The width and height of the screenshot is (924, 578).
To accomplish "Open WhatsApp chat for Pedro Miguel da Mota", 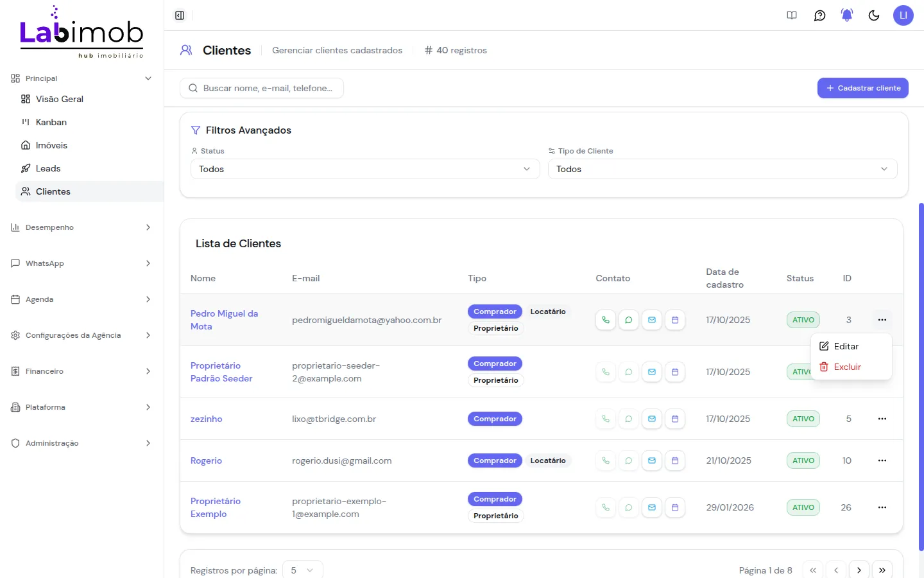I will (x=629, y=320).
